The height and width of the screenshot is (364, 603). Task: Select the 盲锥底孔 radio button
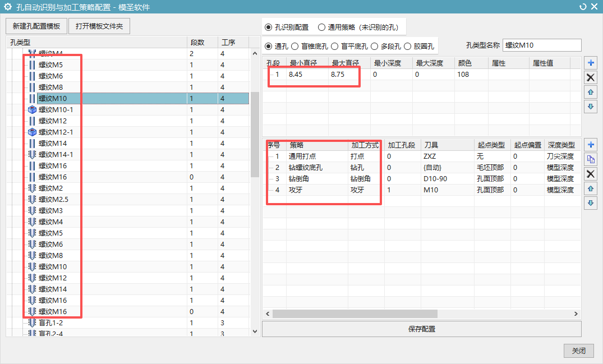[x=294, y=46]
